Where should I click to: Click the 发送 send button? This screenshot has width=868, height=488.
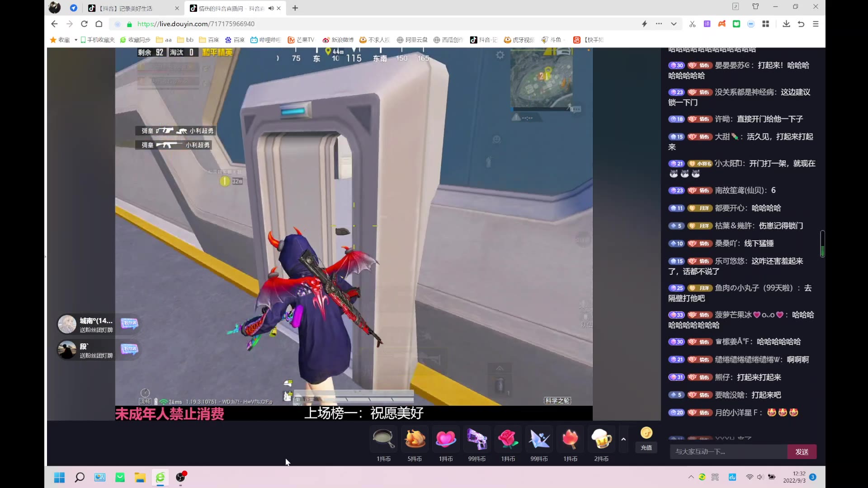(x=802, y=452)
